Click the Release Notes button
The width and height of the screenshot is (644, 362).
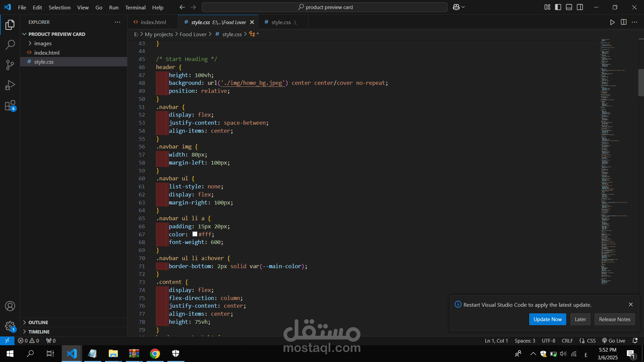click(614, 319)
